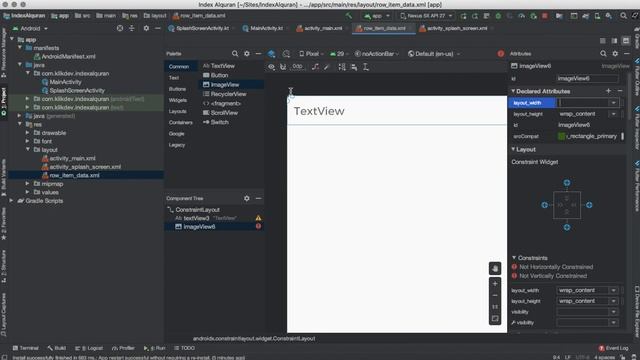Add a declared attribute with plus icon
Screen dimensions: 640x360
tap(608, 91)
